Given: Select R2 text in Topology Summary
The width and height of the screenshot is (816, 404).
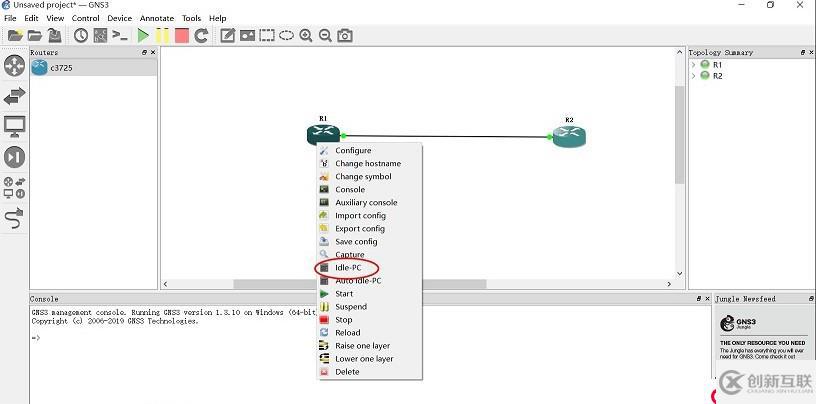Looking at the screenshot, I should pyautogui.click(x=718, y=76).
